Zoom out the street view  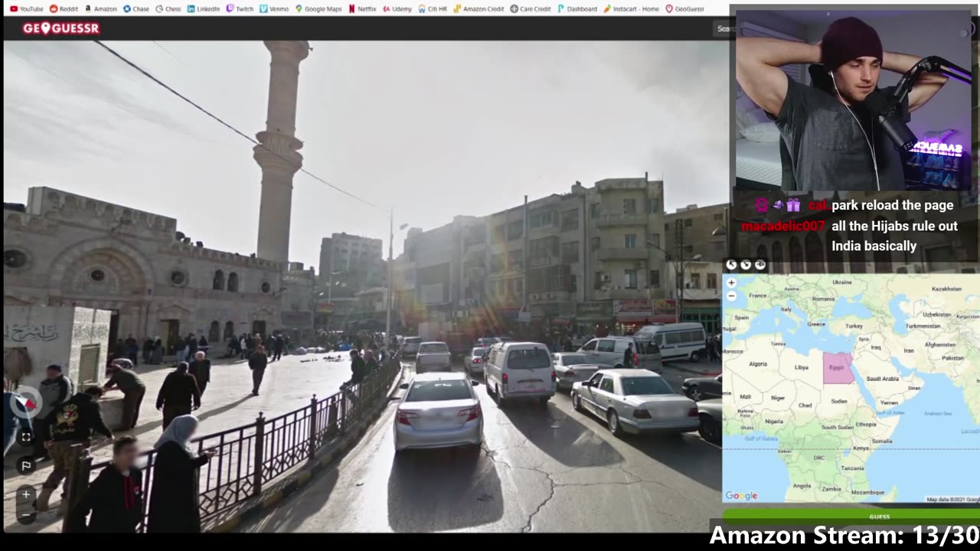(x=25, y=516)
